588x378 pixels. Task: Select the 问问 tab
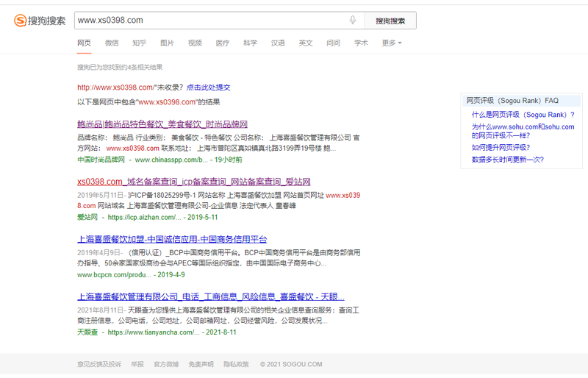(x=334, y=43)
